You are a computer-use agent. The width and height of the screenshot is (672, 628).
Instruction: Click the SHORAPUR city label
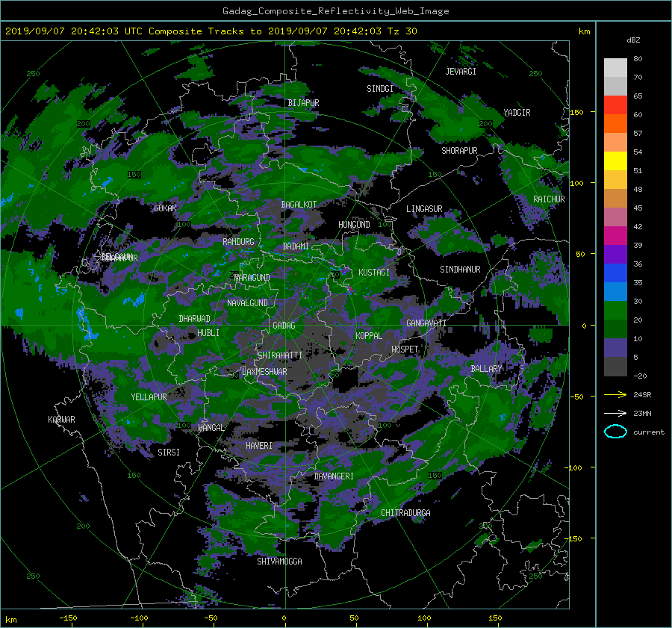459,151
